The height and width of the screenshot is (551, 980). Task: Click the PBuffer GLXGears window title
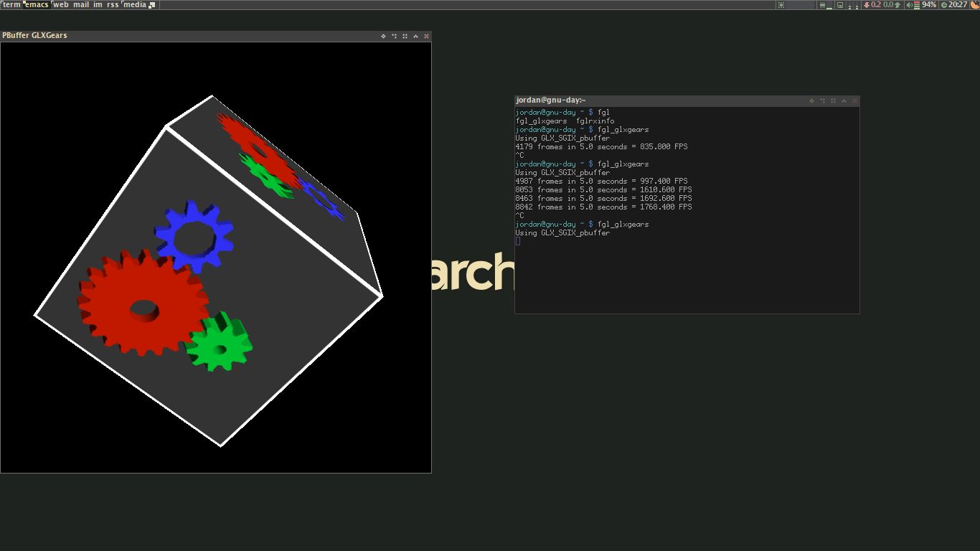pyautogui.click(x=34, y=35)
